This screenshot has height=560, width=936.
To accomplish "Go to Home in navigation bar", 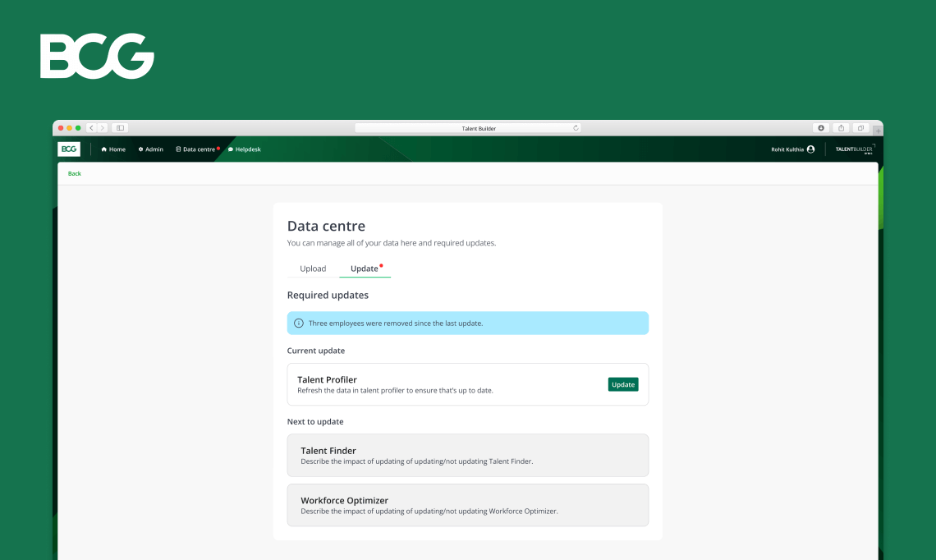I will click(x=113, y=149).
